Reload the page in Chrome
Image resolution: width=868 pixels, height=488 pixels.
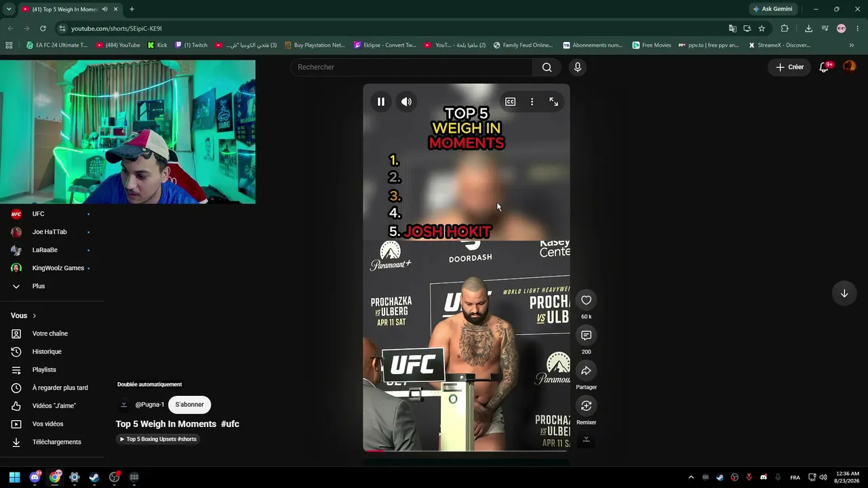43,28
